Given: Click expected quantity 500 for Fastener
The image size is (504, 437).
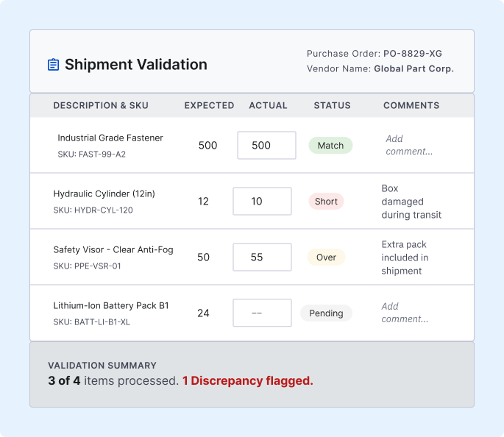Looking at the screenshot, I should (207, 145).
